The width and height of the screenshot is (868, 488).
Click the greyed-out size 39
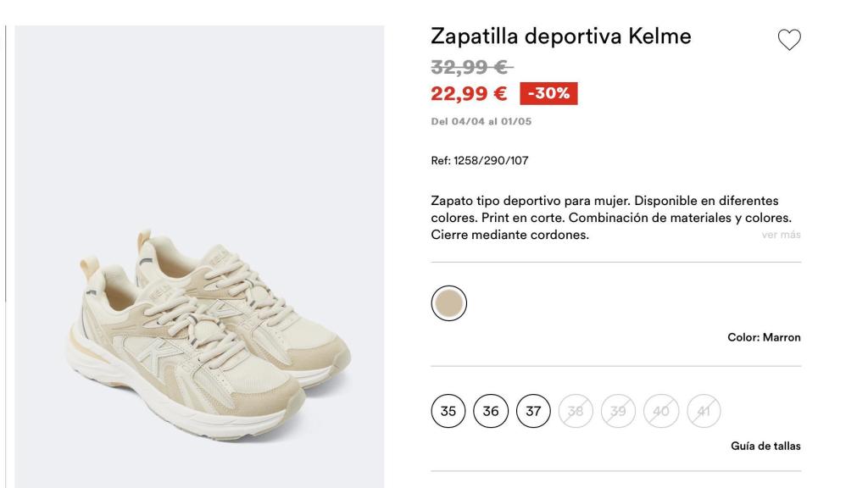[620, 411]
